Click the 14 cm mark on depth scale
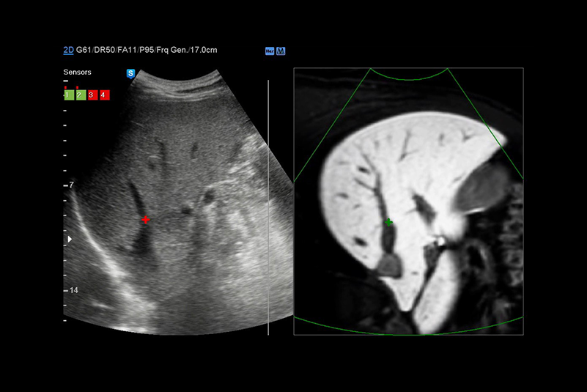Screen dimensions: 587x392 [x=73, y=291]
